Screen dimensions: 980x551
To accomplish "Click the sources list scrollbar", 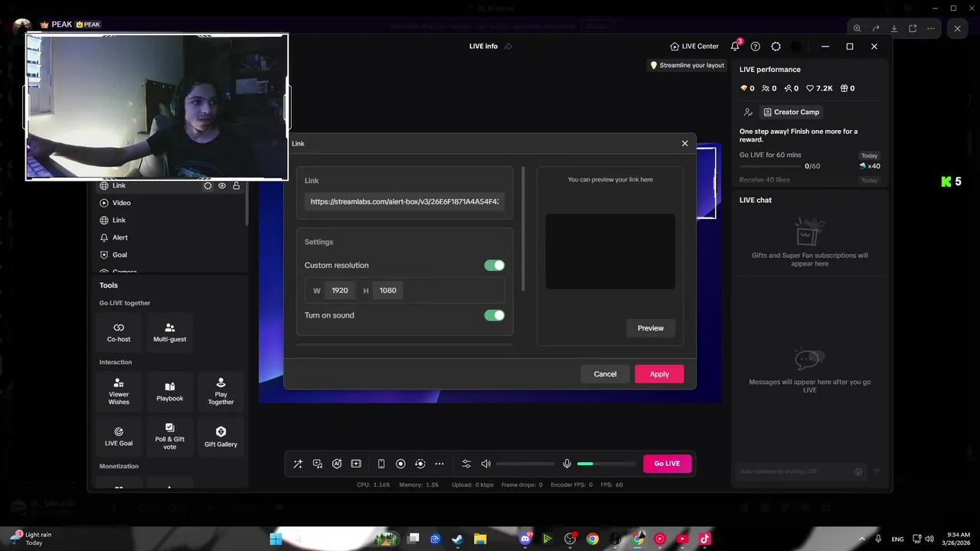I will click(x=247, y=204).
